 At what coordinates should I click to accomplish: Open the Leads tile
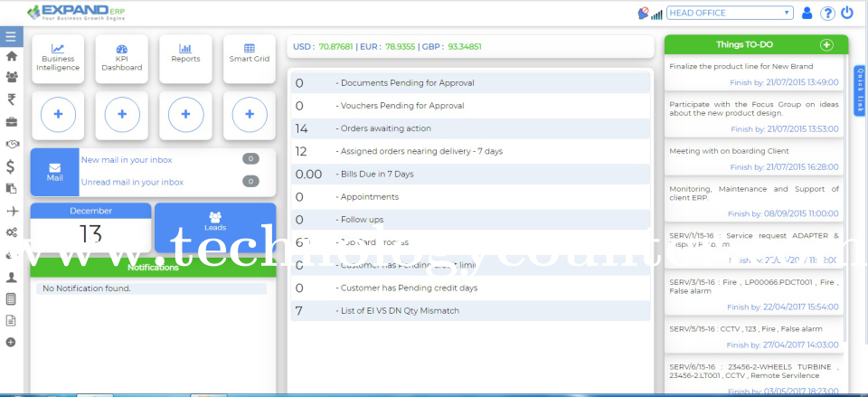(215, 227)
